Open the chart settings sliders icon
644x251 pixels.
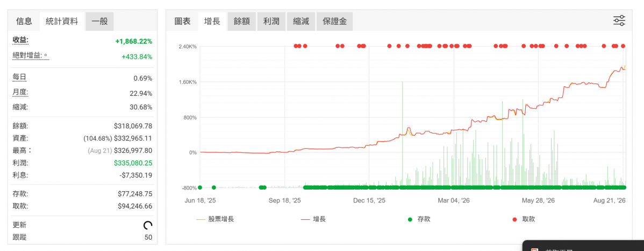pyautogui.click(x=619, y=20)
